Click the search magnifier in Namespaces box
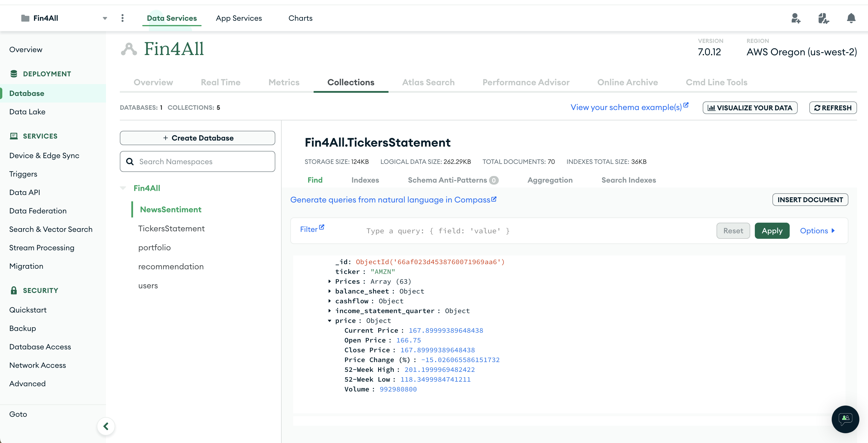868x443 pixels. 130,162
